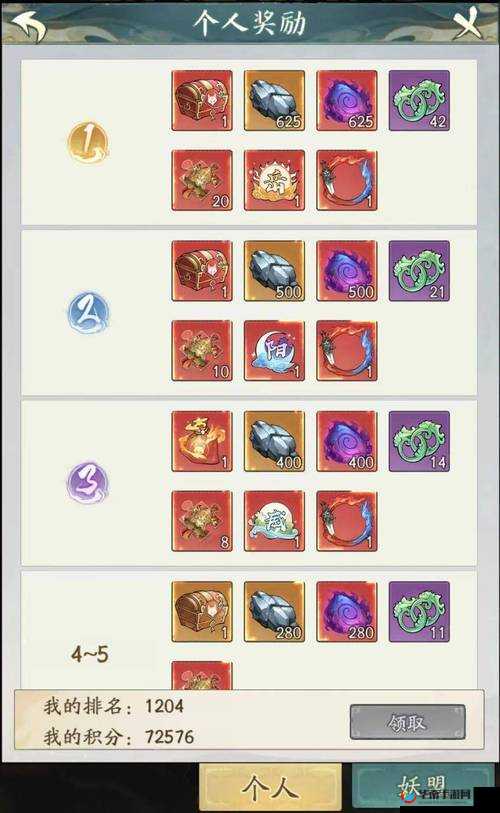Select the rank 1 grey ore showing 625
Image resolution: width=500 pixels, height=813 pixels.
pyautogui.click(x=274, y=101)
